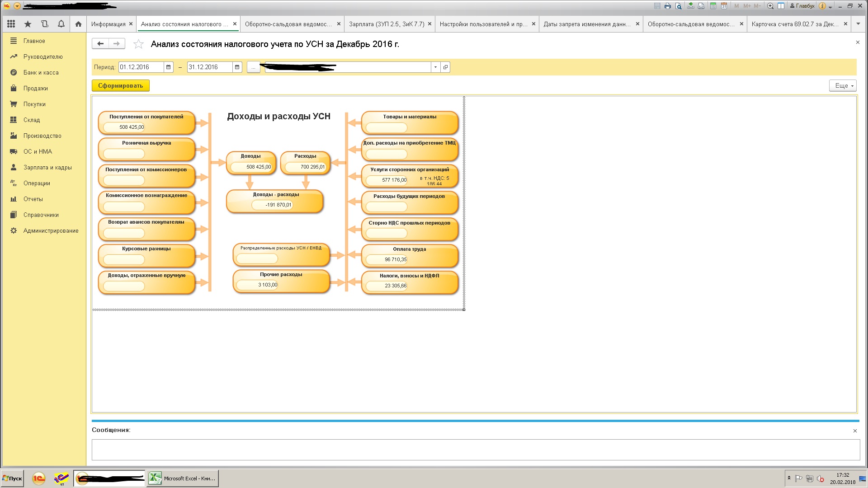The image size is (868, 488).
Task: Go to home page icon
Action: click(x=78, y=24)
